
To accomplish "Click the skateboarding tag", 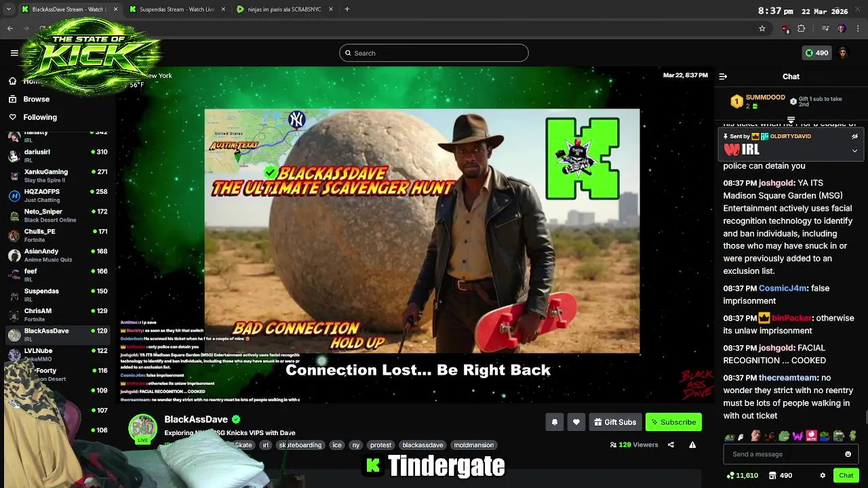I will (300, 445).
